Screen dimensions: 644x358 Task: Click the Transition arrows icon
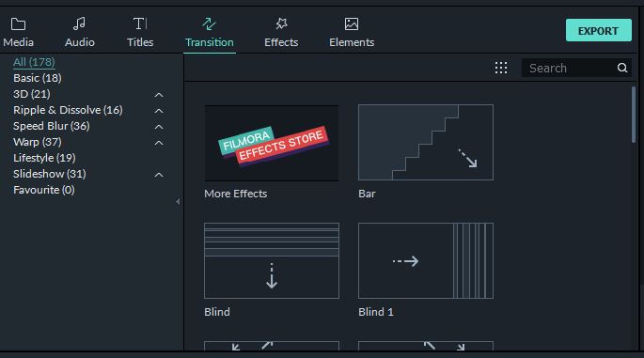point(209,23)
